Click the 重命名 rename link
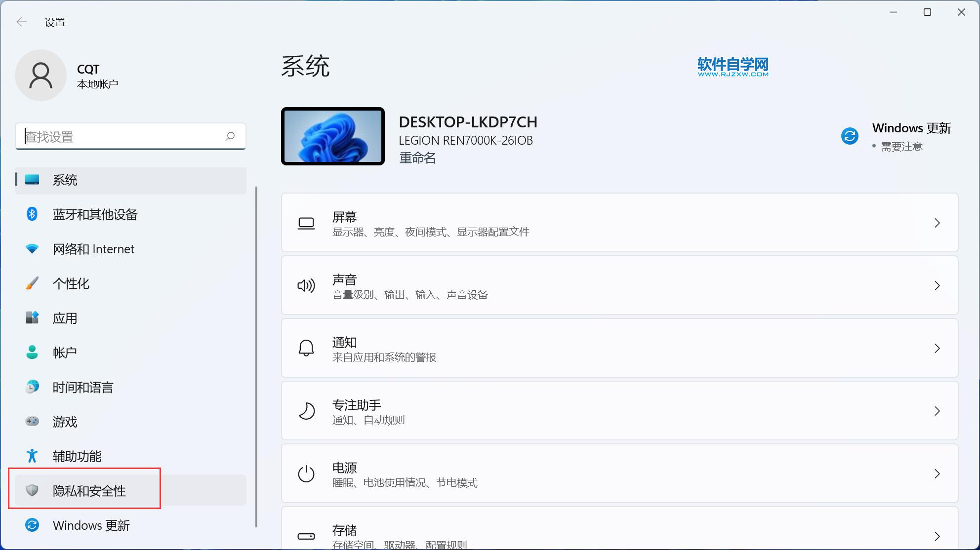The image size is (980, 550). [x=417, y=158]
